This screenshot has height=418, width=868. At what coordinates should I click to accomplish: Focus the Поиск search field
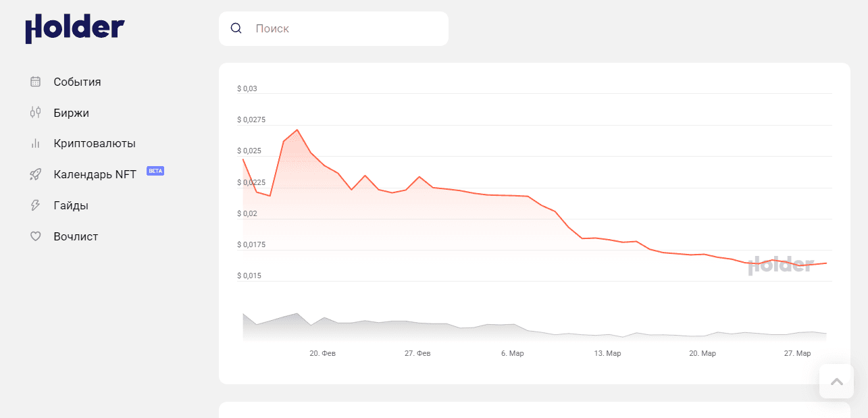344,28
